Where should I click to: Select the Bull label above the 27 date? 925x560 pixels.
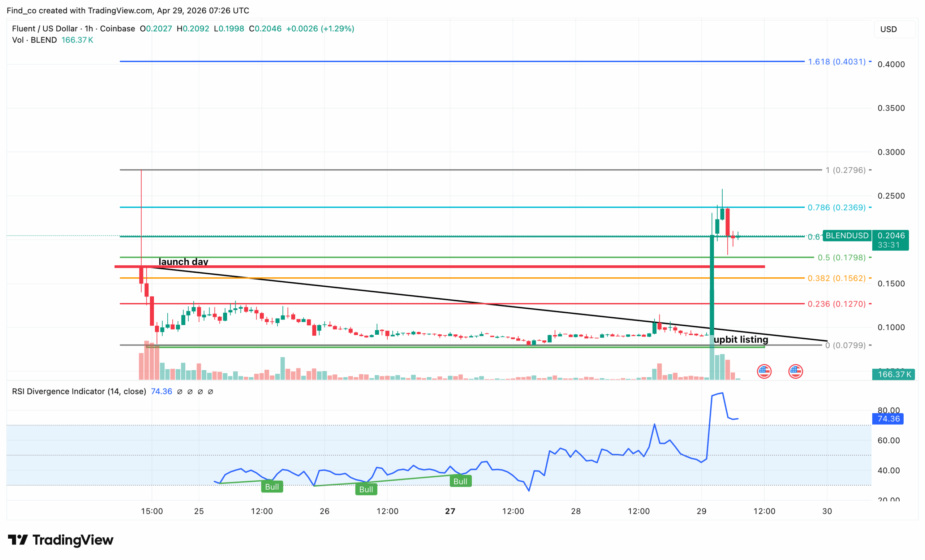coord(461,481)
